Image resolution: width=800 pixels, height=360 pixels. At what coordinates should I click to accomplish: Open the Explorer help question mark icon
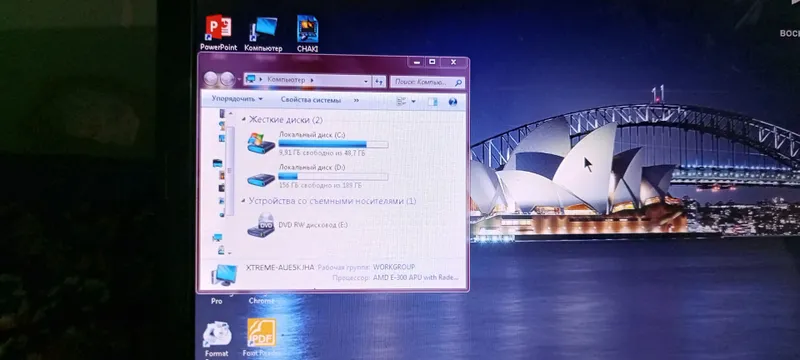453,101
